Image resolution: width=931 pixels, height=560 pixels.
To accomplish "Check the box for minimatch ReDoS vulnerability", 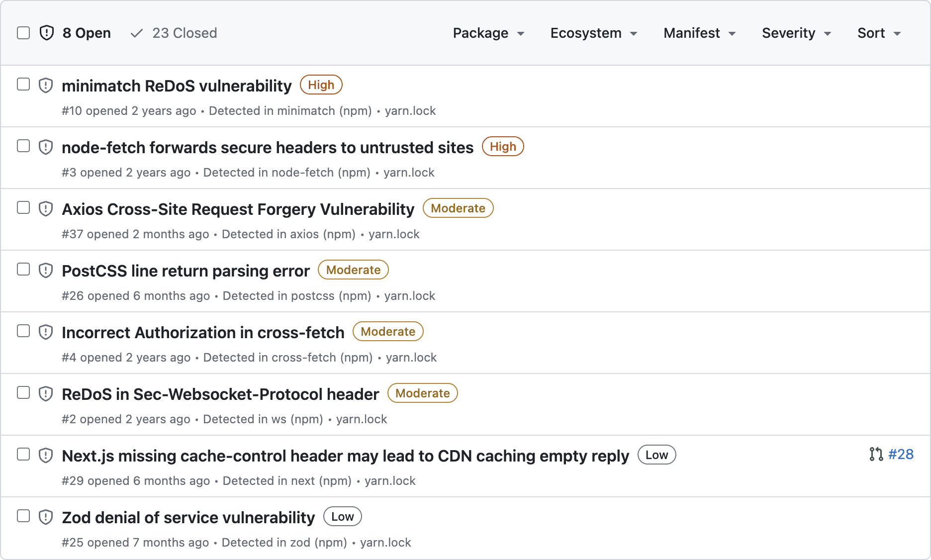I will pyautogui.click(x=23, y=84).
